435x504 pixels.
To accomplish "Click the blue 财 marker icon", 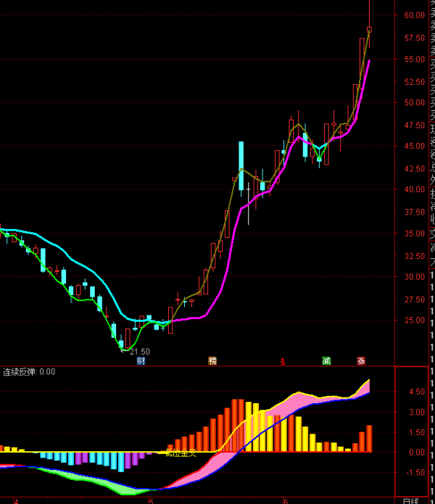I will click(x=141, y=360).
